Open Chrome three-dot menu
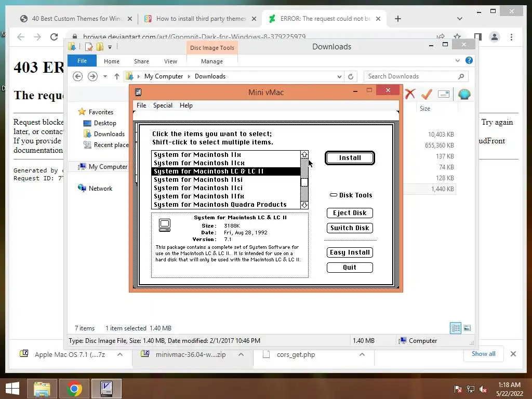The image size is (532, 399). 511,37
